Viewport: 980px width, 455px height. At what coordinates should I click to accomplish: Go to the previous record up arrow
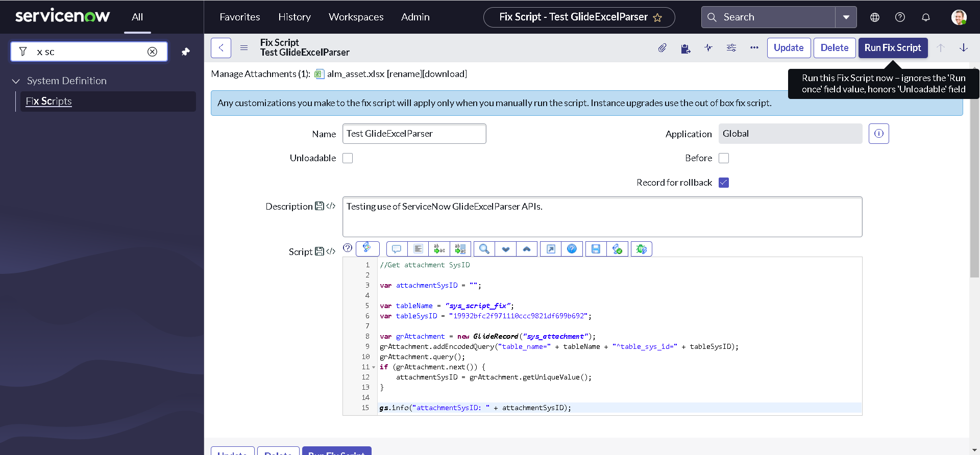point(941,48)
